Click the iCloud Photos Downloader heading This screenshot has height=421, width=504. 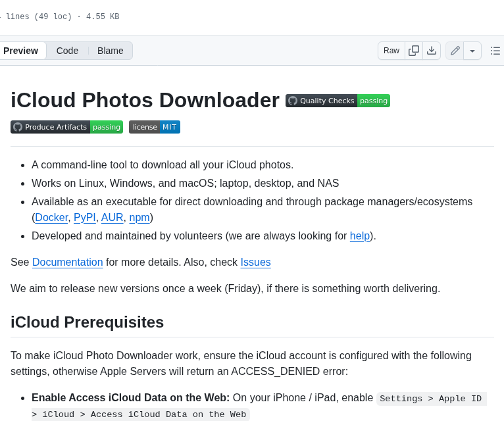(145, 100)
